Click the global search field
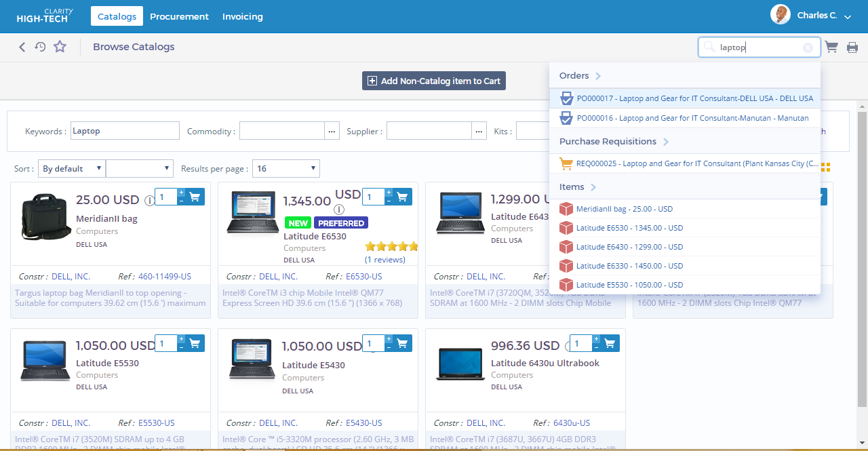This screenshot has width=868, height=451. click(x=759, y=47)
